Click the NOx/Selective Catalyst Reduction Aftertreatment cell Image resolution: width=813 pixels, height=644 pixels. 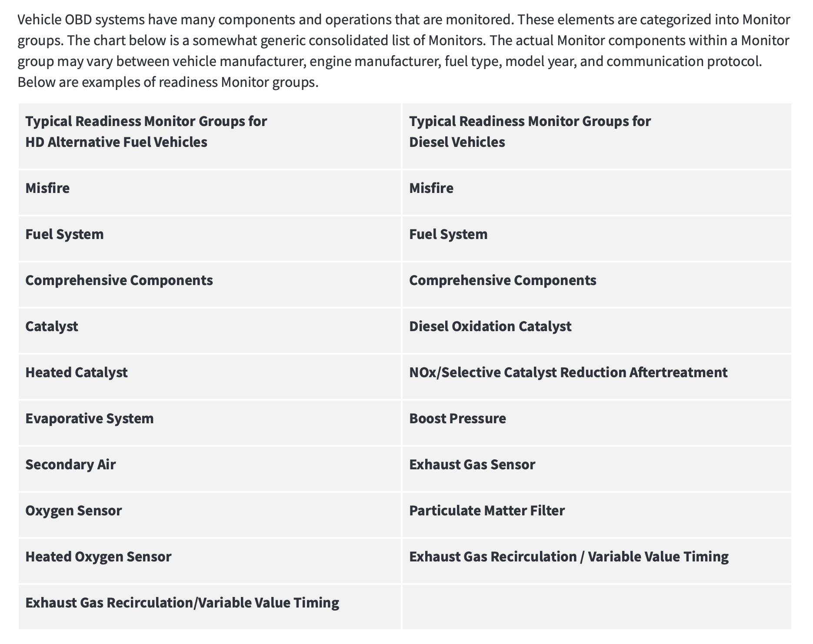(568, 372)
